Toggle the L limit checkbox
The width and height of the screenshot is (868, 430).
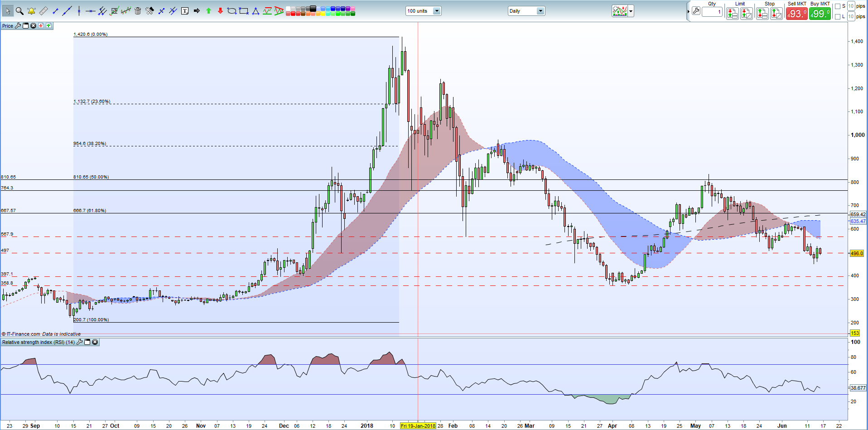838,17
